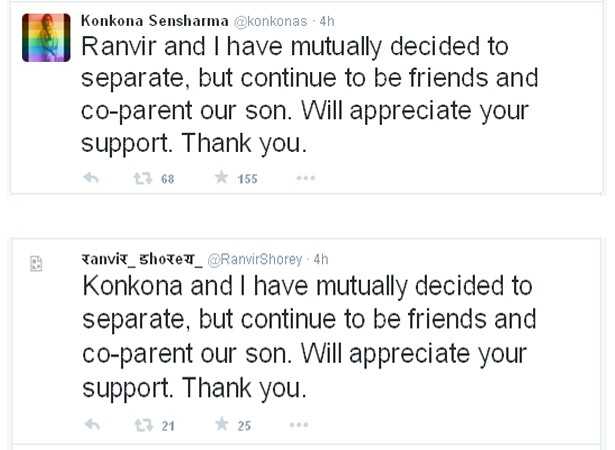Screen dimensions: 615x450
Task: View the 155 favorites count
Action: [247, 180]
